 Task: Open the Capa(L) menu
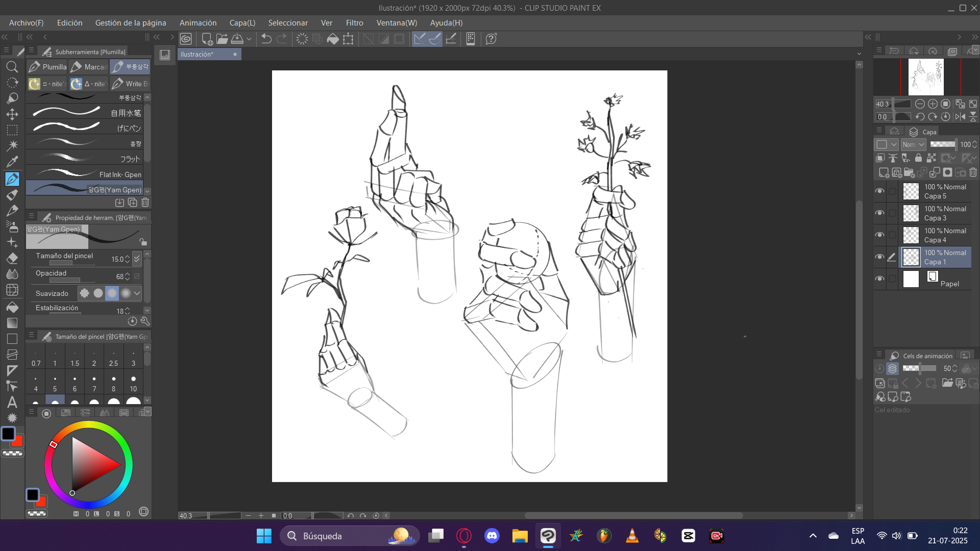point(242,23)
